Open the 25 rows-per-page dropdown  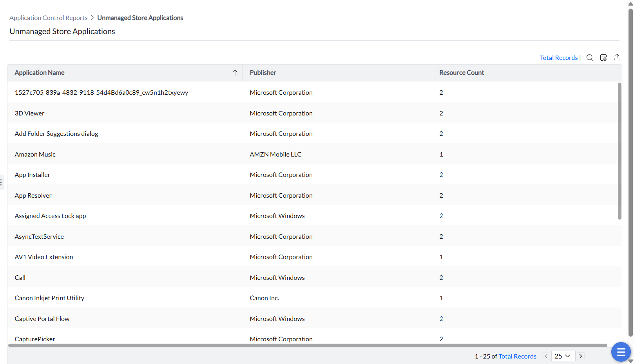click(x=563, y=356)
